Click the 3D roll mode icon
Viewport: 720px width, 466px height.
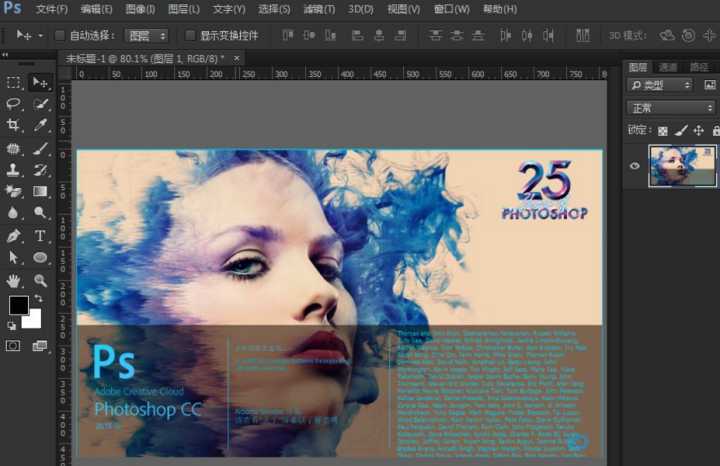pyautogui.click(x=688, y=35)
